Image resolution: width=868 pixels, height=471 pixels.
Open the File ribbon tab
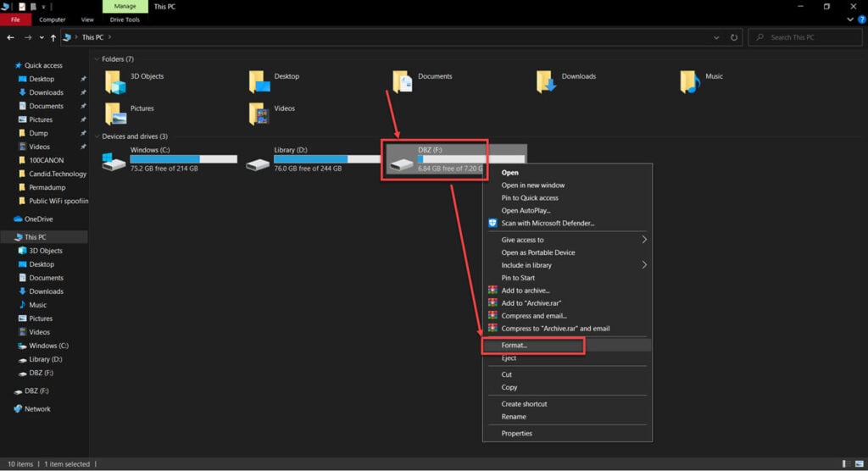15,19
